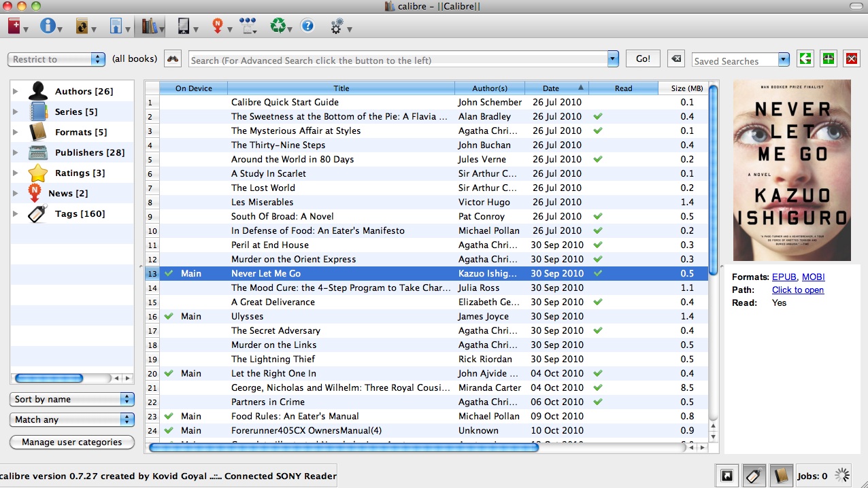The image size is (868, 488).
Task: Open the Fetch news icon
Action: [x=218, y=27]
